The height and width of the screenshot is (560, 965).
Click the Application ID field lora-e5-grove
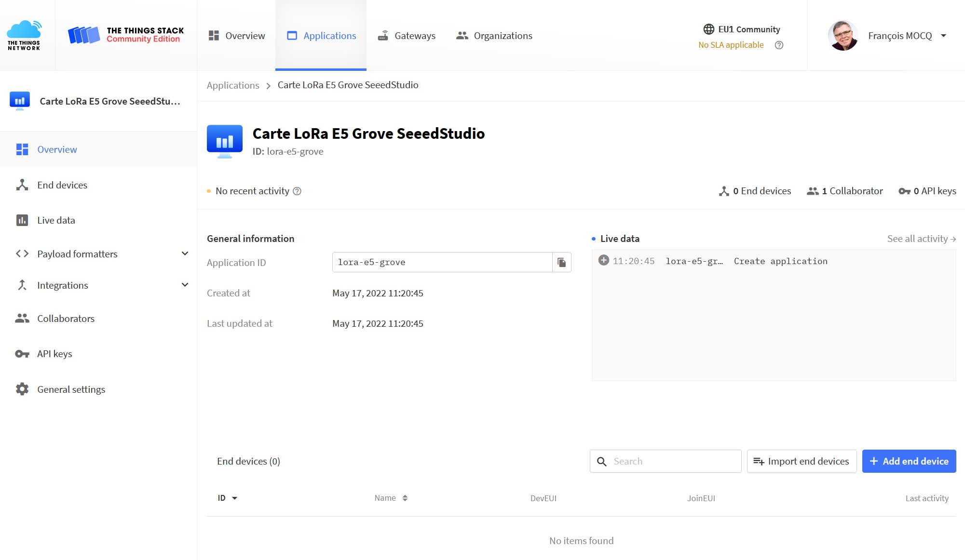(442, 262)
